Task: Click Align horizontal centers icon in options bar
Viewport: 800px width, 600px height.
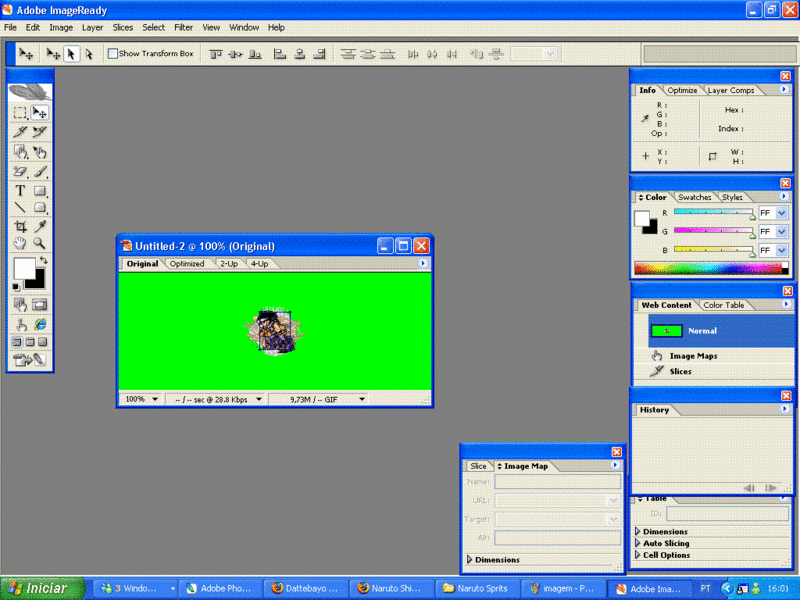Action: [300, 54]
